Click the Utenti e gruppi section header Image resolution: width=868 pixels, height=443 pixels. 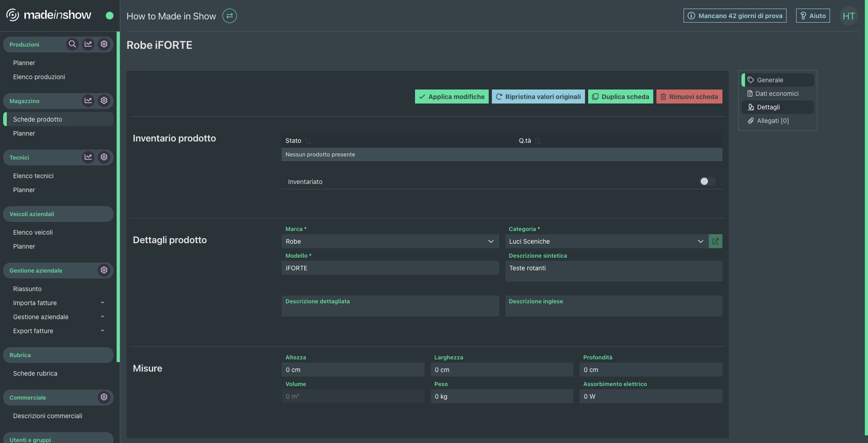pos(58,438)
